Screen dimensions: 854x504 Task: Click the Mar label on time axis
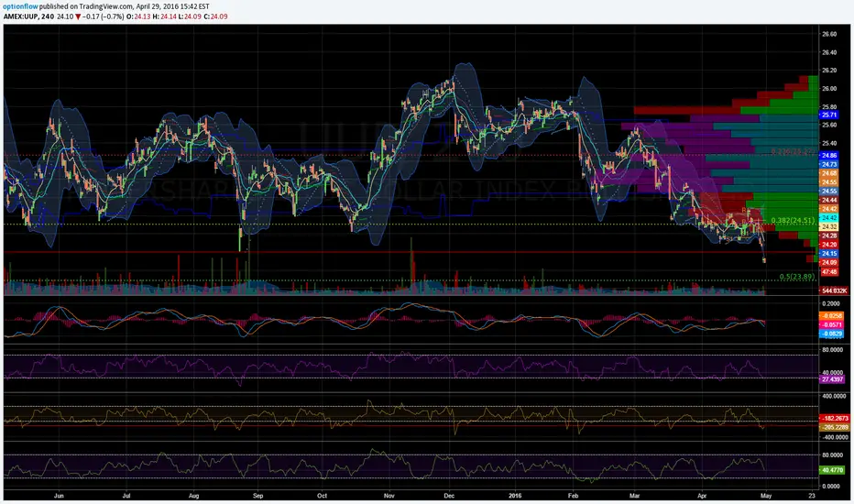tap(634, 496)
